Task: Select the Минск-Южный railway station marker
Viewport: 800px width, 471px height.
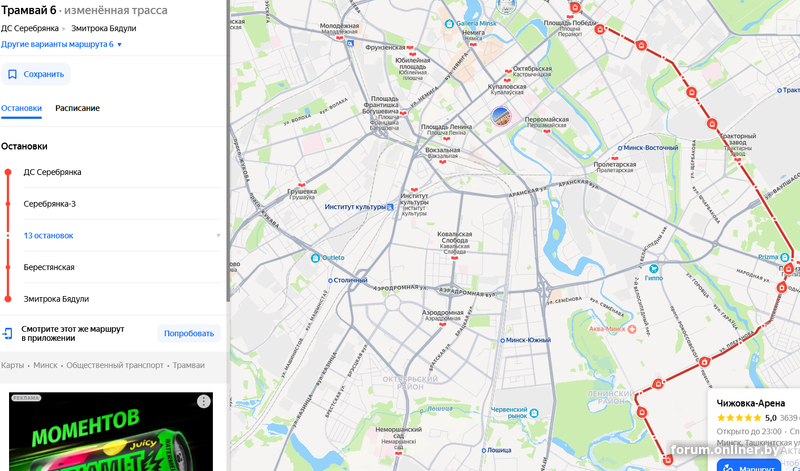Action: pos(503,340)
